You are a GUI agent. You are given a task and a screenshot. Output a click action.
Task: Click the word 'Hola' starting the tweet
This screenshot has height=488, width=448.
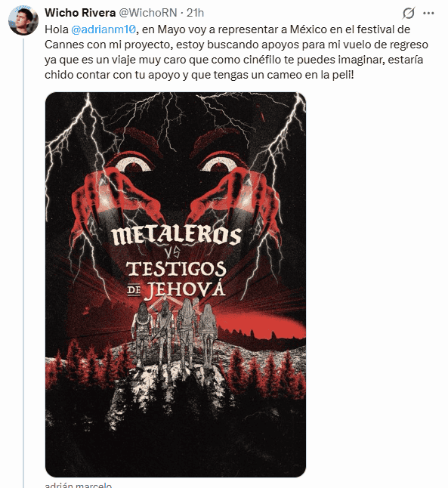pos(57,29)
